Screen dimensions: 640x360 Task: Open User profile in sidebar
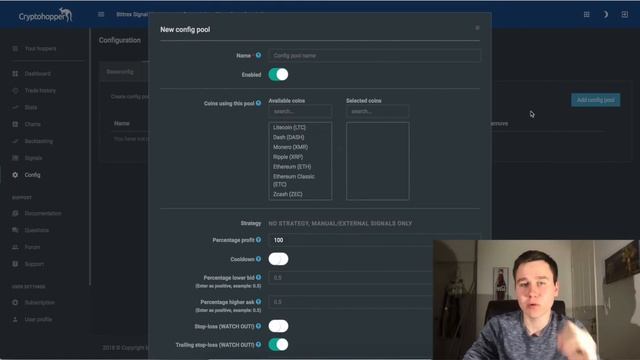click(38, 319)
